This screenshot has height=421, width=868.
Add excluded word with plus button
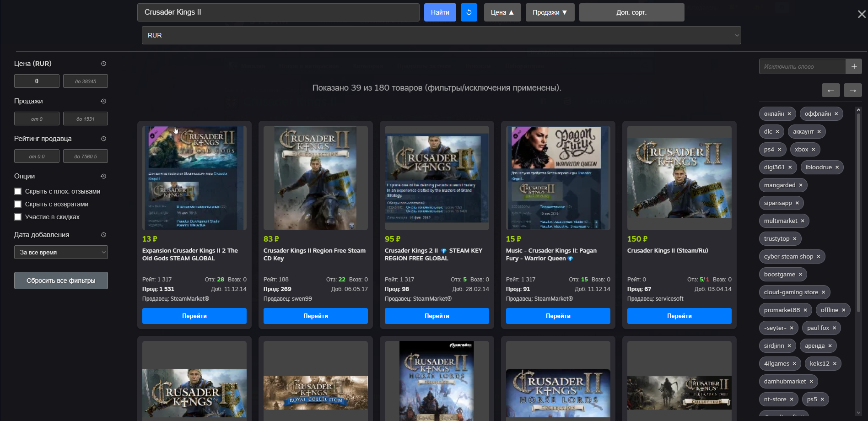point(854,66)
